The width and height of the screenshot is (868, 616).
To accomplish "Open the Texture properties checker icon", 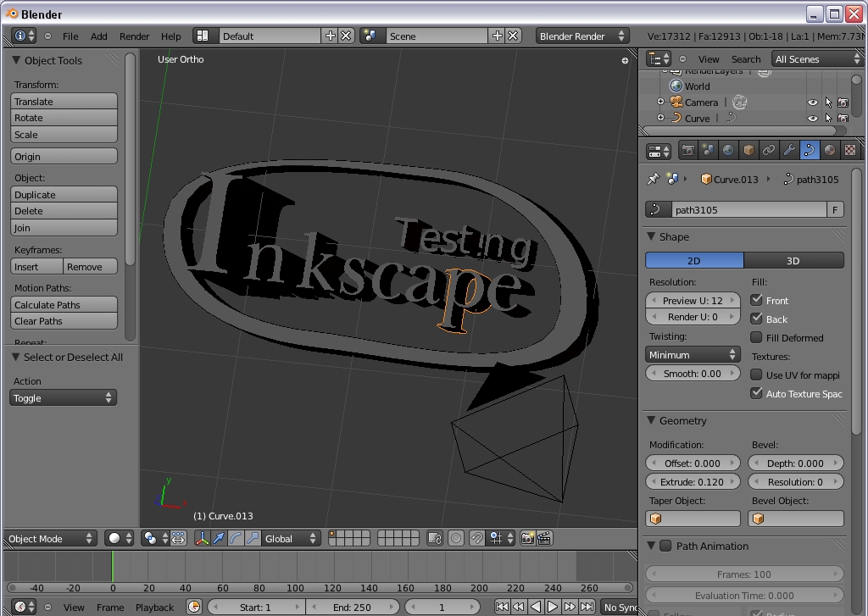I will [849, 150].
